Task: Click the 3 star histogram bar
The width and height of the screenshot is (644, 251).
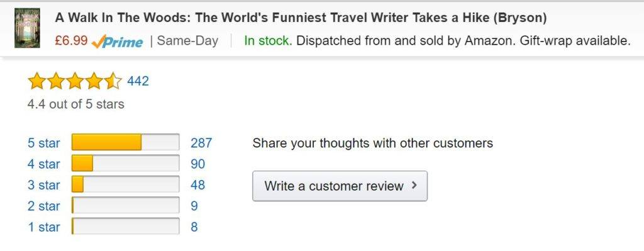Action: pyautogui.click(x=125, y=184)
